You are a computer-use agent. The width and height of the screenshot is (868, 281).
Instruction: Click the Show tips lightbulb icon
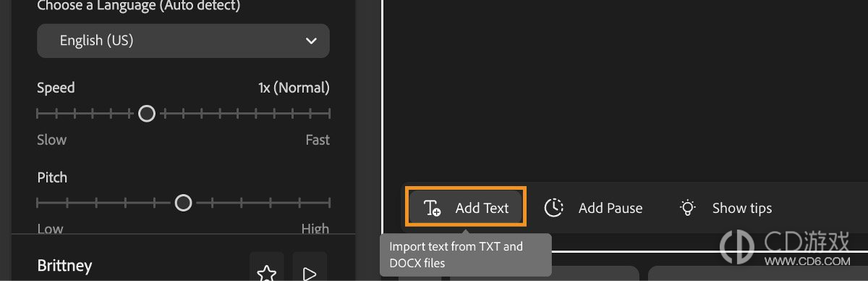pos(687,208)
